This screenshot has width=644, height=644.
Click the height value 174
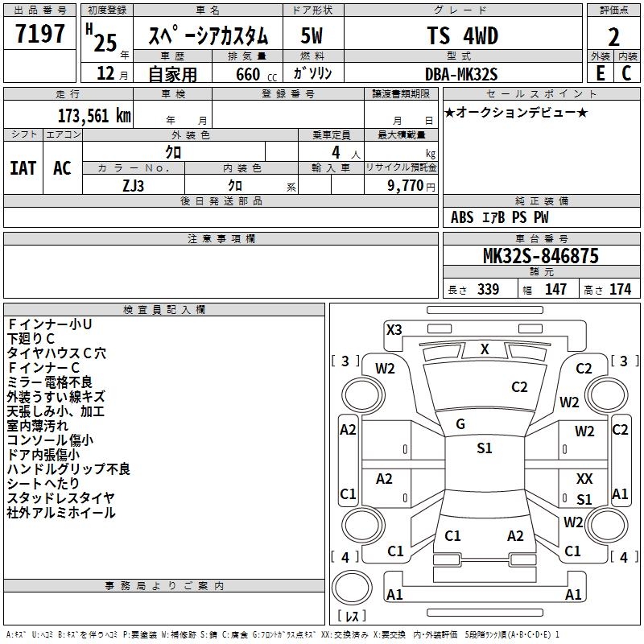click(x=620, y=289)
